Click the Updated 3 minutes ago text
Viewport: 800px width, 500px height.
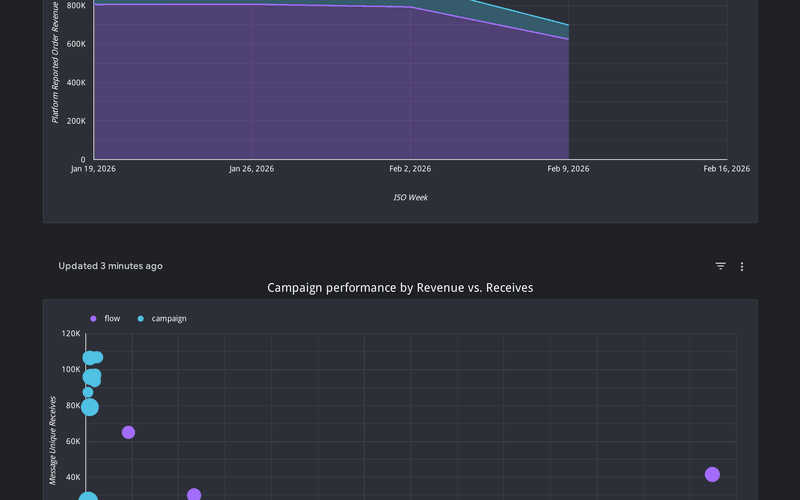click(x=110, y=266)
